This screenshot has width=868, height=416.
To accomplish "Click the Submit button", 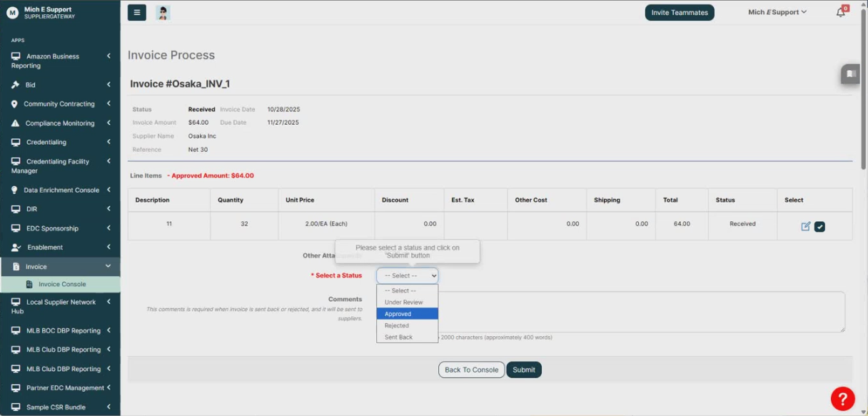I will (524, 370).
